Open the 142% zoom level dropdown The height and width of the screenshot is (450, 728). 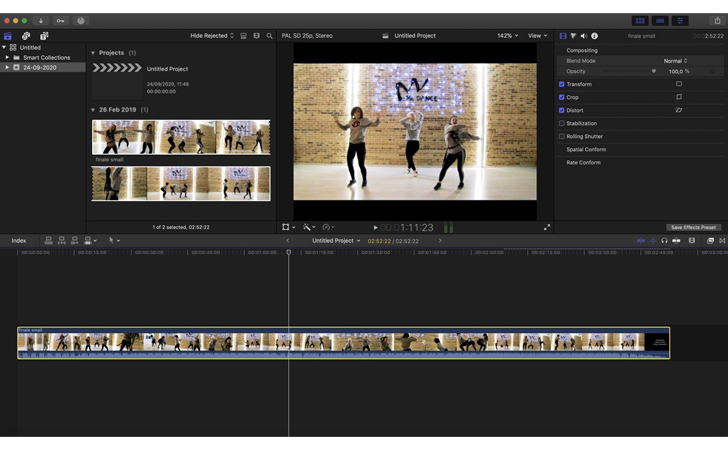(507, 36)
